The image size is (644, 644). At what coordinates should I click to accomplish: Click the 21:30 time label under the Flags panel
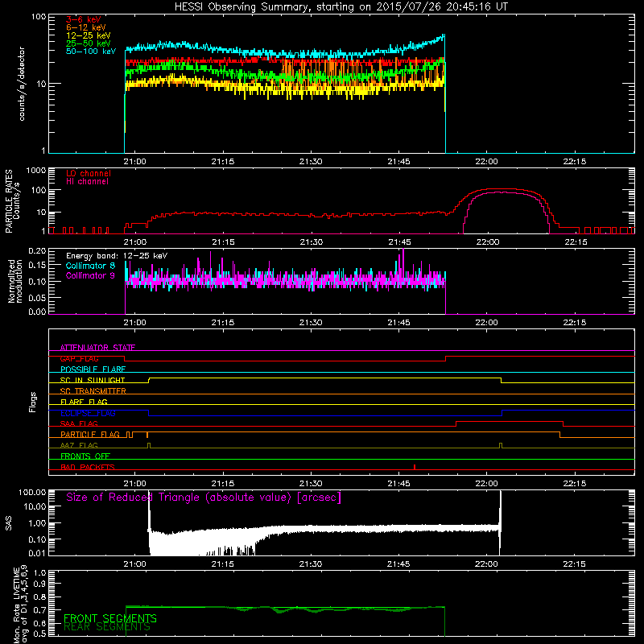click(x=311, y=484)
